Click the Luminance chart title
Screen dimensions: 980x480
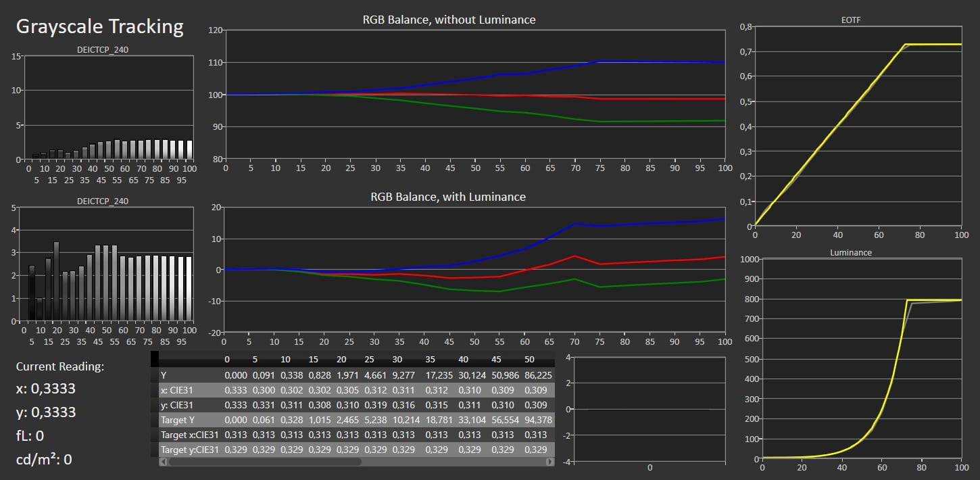pos(850,252)
